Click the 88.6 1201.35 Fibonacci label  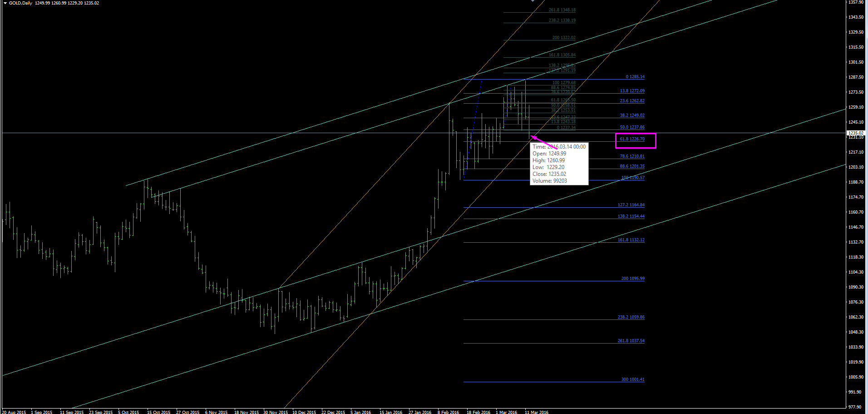(x=632, y=166)
